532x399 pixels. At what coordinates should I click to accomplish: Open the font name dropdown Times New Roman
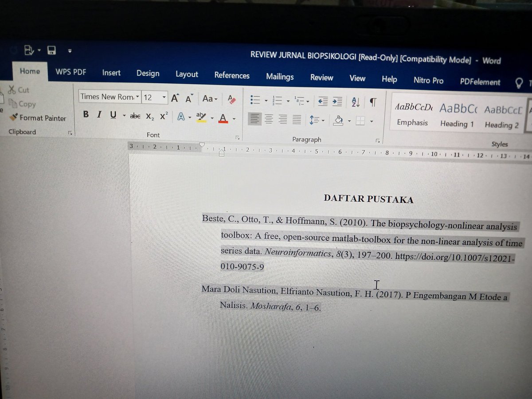[x=137, y=97]
